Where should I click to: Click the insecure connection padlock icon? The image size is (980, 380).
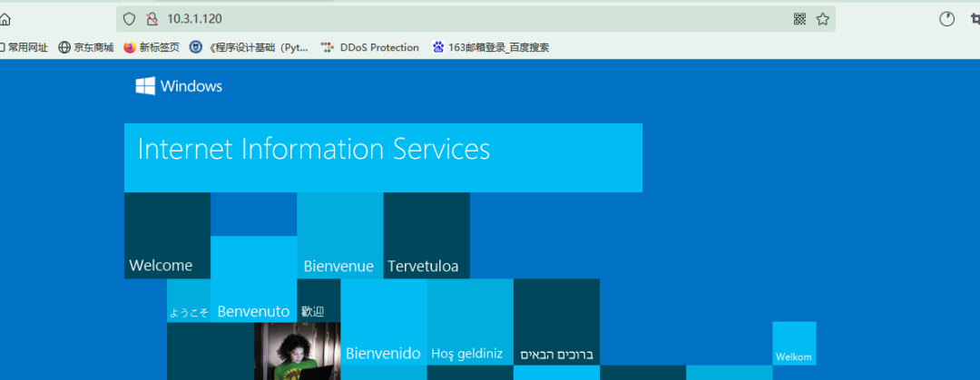[x=152, y=19]
